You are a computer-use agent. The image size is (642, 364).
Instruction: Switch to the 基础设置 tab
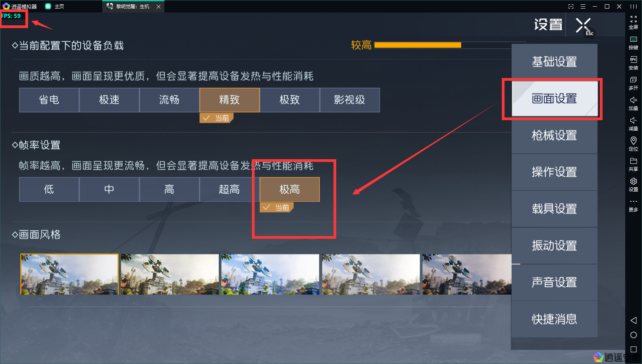point(555,62)
